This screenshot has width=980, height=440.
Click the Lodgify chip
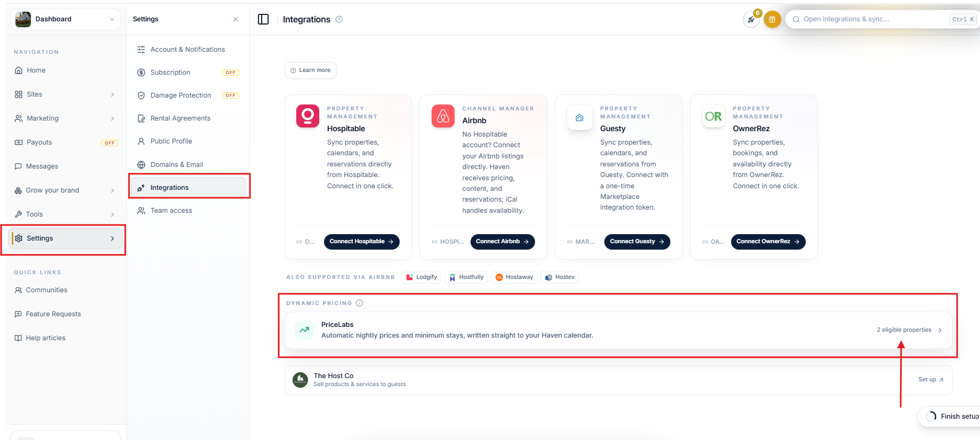coord(422,277)
